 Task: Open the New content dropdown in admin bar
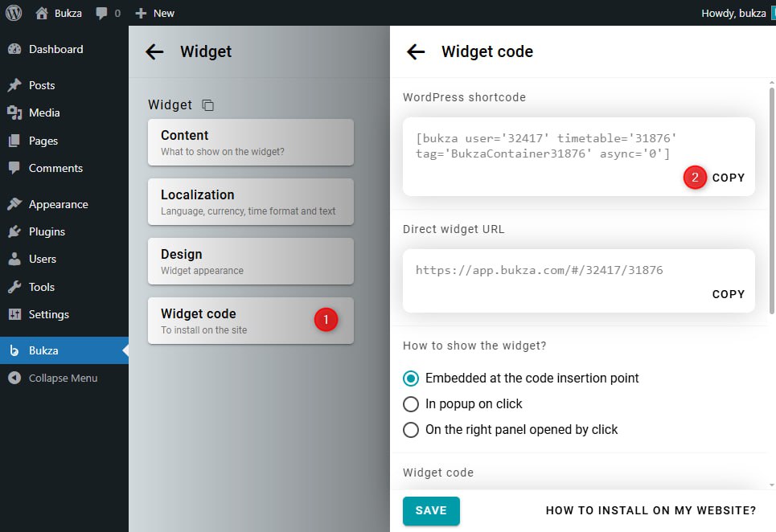(155, 13)
